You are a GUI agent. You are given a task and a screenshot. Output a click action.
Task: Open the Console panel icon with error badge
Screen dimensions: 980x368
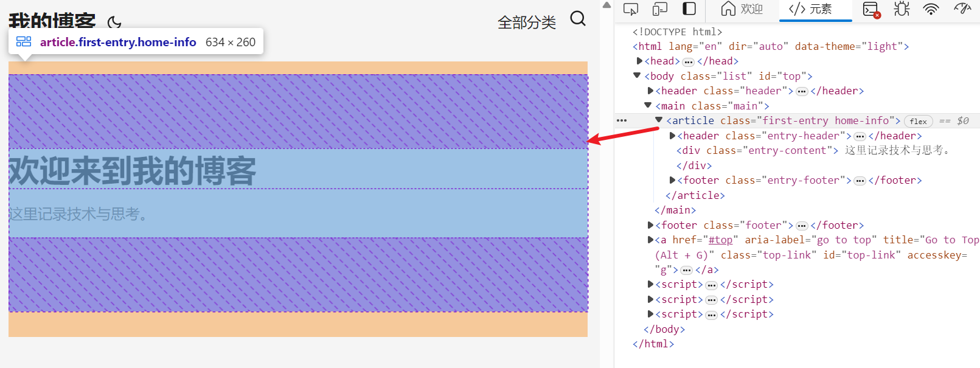871,9
